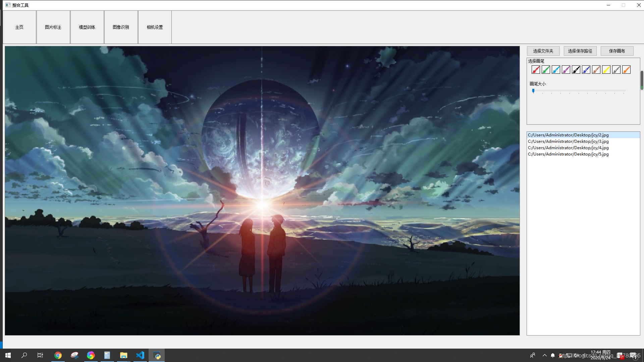Select the orange paintbrush
This screenshot has width=644, height=362.
click(x=626, y=70)
